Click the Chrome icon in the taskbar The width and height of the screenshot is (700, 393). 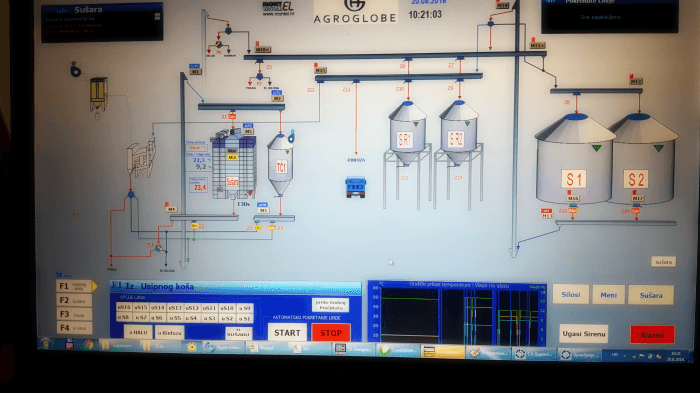tap(88, 345)
